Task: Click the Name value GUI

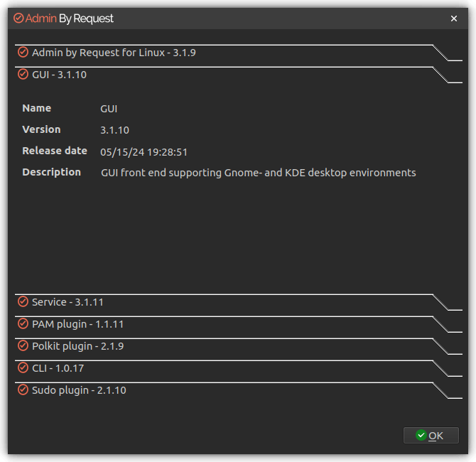Action: coord(109,109)
